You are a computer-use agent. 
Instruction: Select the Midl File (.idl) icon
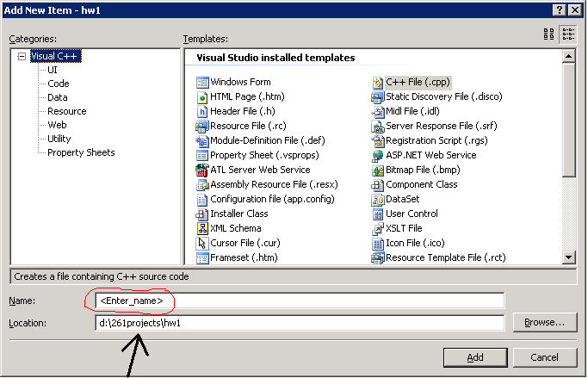click(x=378, y=111)
